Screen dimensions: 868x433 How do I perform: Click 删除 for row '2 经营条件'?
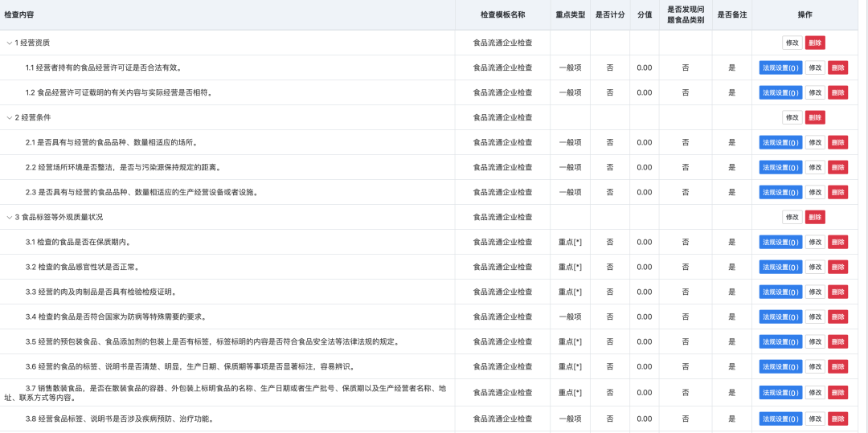pos(815,117)
